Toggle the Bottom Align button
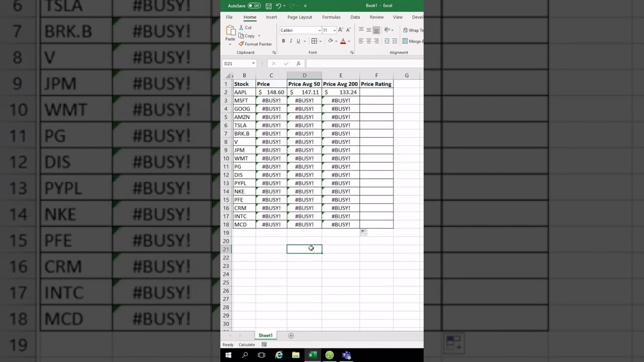 (x=376, y=30)
